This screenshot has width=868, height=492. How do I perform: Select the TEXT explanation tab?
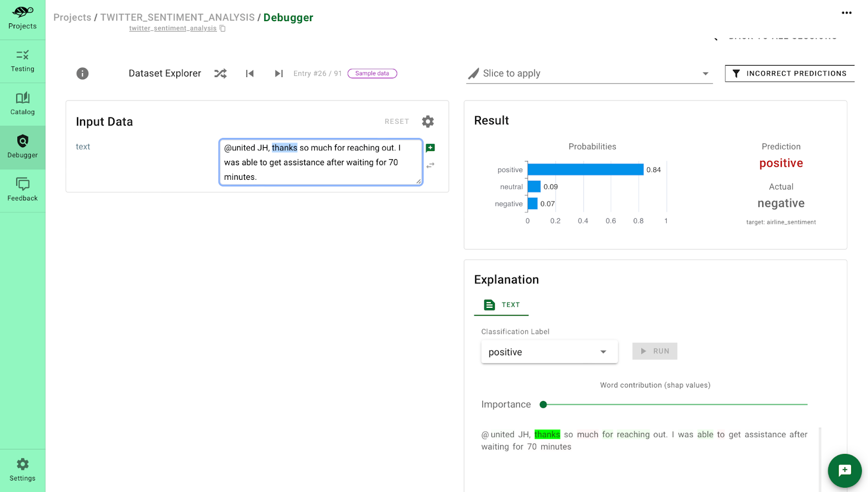(502, 305)
